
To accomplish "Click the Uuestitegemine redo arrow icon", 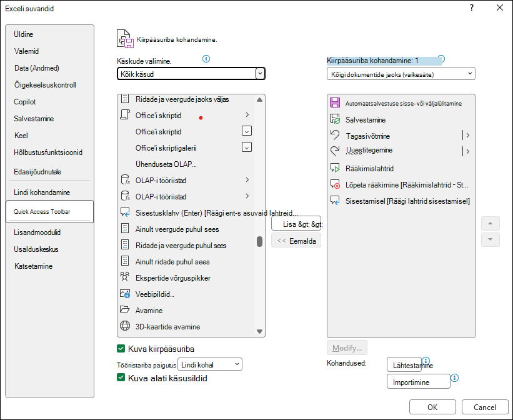I will pyautogui.click(x=335, y=151).
